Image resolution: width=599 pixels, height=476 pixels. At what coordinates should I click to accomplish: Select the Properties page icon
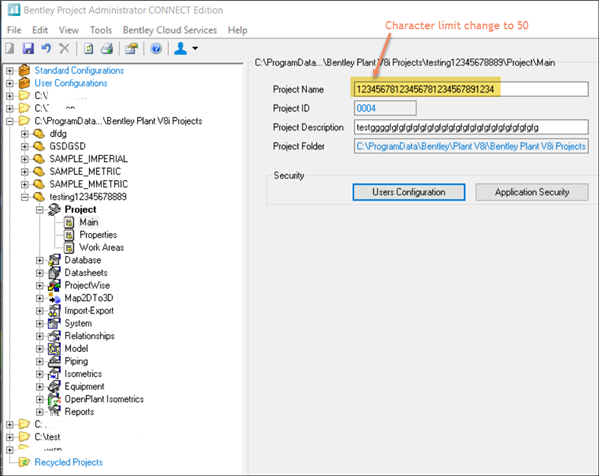69,235
